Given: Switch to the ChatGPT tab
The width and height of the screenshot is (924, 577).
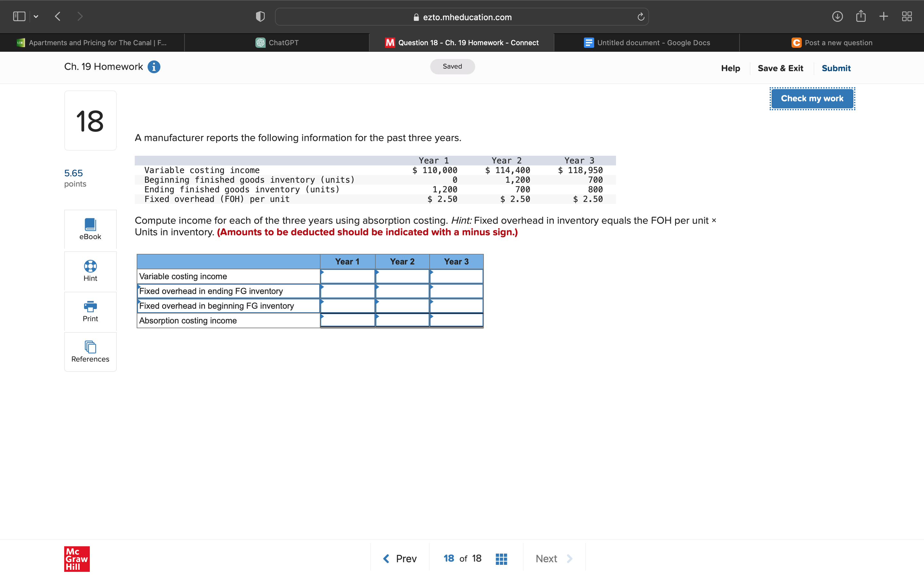Looking at the screenshot, I should pyautogui.click(x=277, y=43).
